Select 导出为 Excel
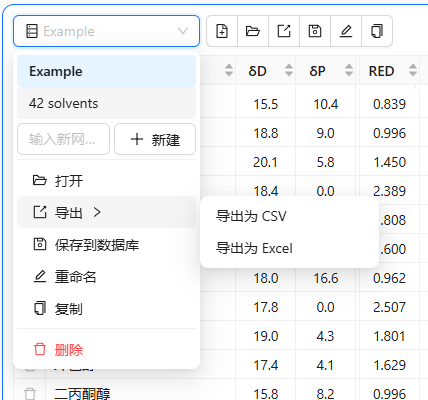The height and width of the screenshot is (400, 428). [x=289, y=248]
